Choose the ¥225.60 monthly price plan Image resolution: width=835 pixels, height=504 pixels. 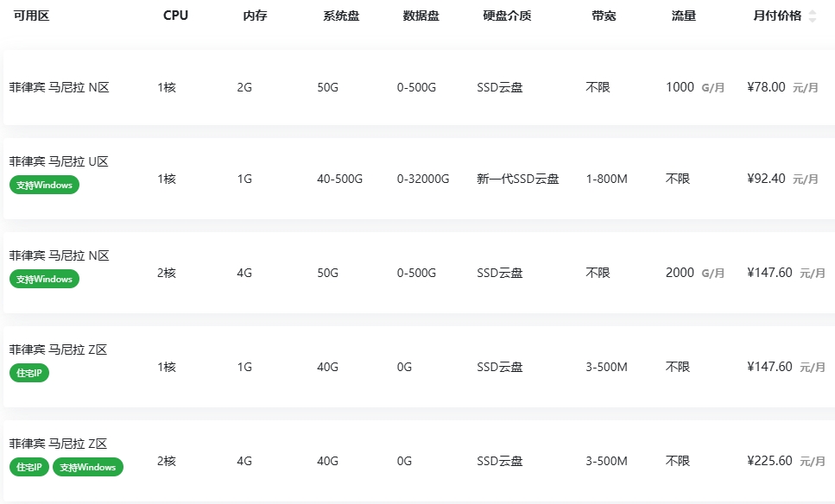769,461
